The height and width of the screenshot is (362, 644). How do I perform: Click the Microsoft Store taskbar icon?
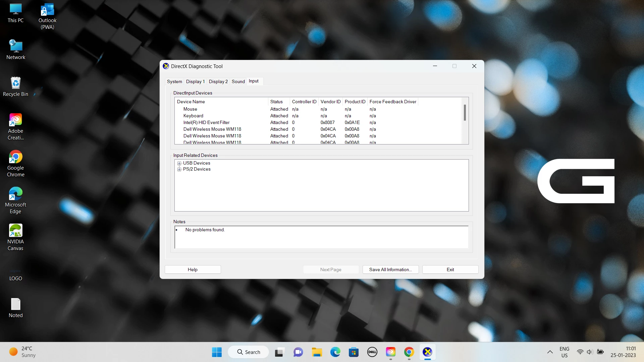point(354,352)
